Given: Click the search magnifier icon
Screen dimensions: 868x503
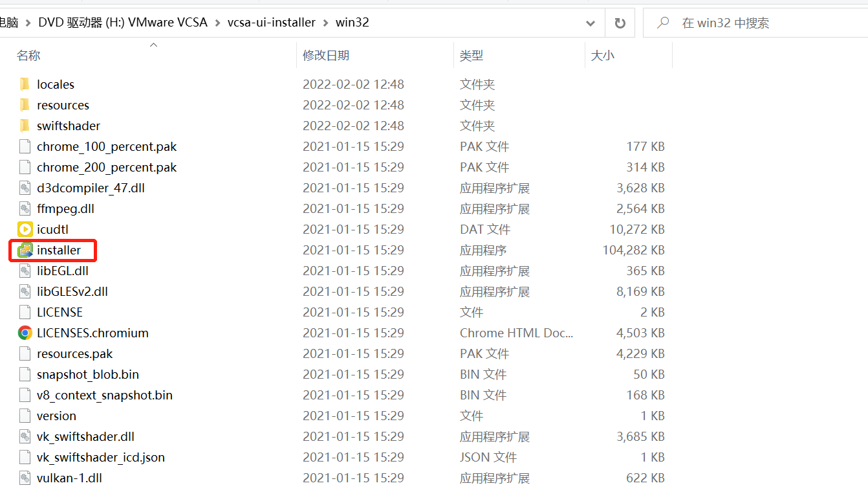Looking at the screenshot, I should (x=662, y=23).
